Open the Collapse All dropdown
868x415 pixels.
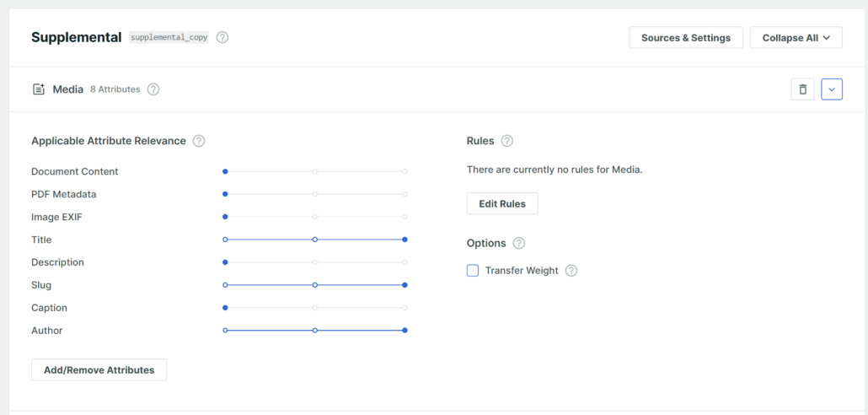[796, 38]
